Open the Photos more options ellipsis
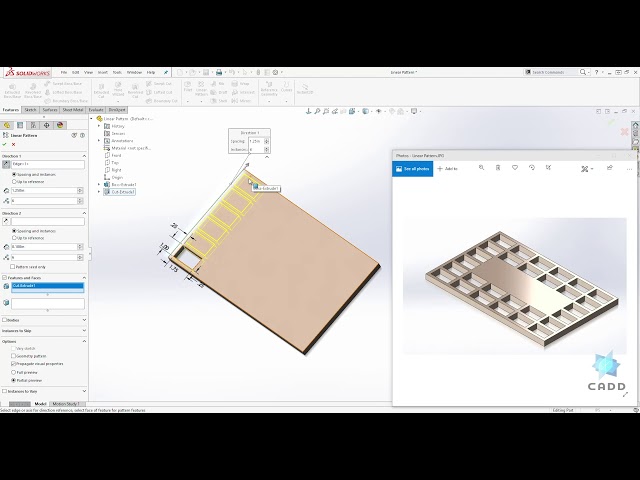The width and height of the screenshot is (640, 480). pos(629,169)
